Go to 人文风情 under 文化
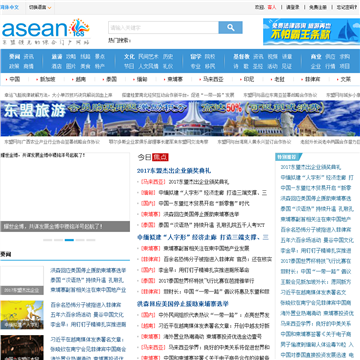This screenshot has height=360, width=360. point(148,66)
